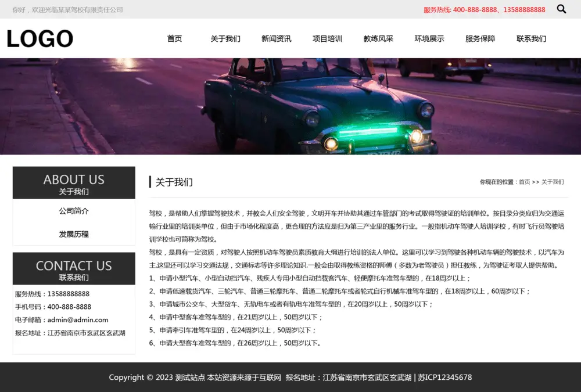This screenshot has width=581, height=392.
Task: Click the 关于我们 breadcrumb link
Action: [552, 182]
